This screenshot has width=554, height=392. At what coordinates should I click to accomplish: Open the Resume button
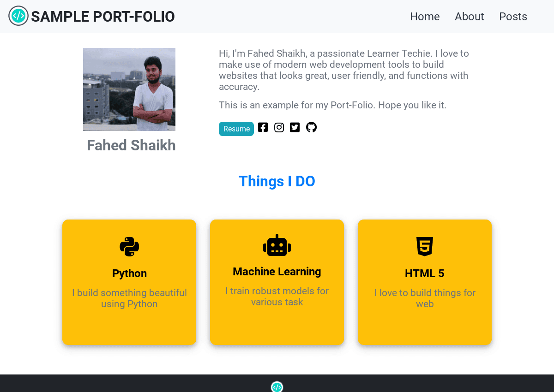[x=236, y=129]
